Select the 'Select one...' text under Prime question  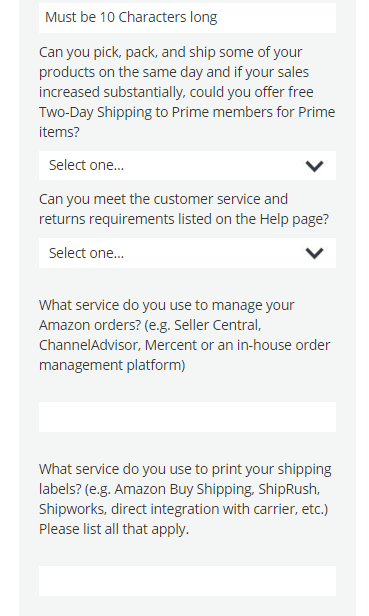click(86, 165)
